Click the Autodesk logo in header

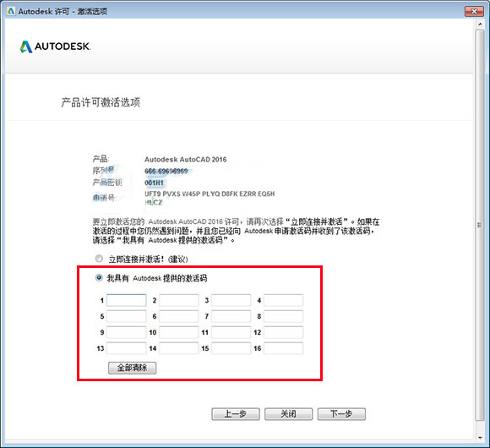point(55,46)
